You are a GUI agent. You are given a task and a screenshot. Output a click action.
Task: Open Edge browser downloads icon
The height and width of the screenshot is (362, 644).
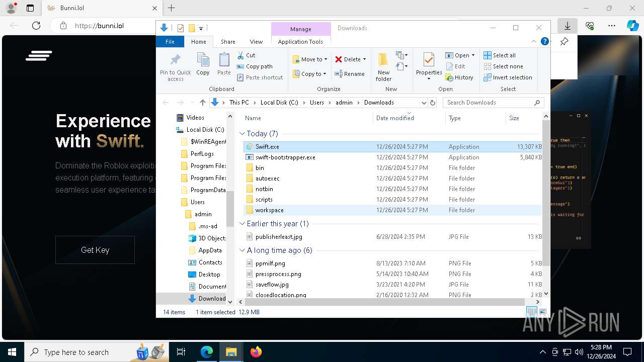(567, 26)
